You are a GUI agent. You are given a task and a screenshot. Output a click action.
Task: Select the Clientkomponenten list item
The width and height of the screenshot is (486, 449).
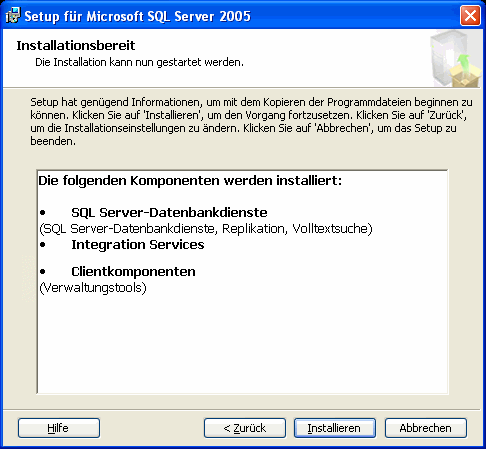pos(133,272)
